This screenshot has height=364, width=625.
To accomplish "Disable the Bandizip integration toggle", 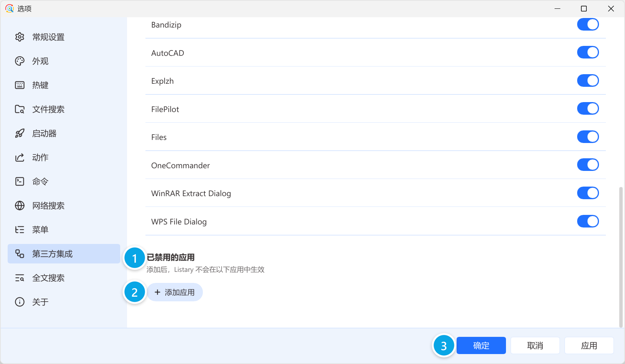I will pos(588,24).
